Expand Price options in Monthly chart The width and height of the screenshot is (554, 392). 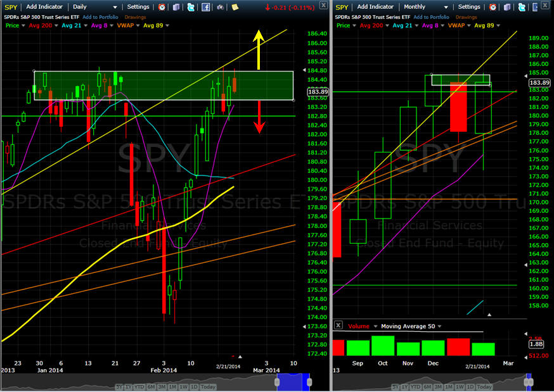coord(354,25)
